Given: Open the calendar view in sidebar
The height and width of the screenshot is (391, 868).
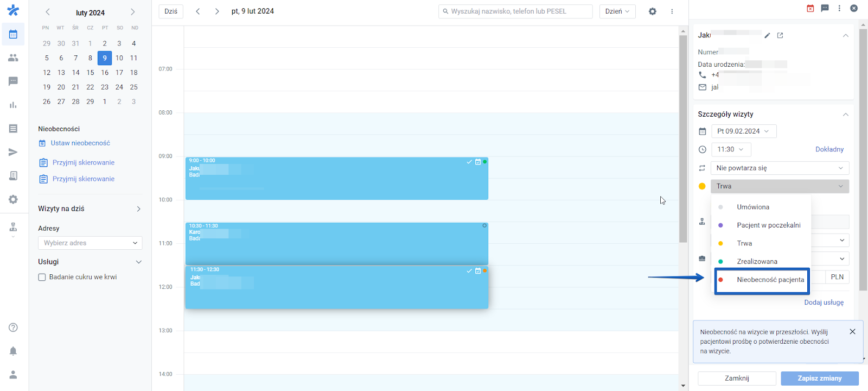Looking at the screenshot, I should [x=13, y=34].
